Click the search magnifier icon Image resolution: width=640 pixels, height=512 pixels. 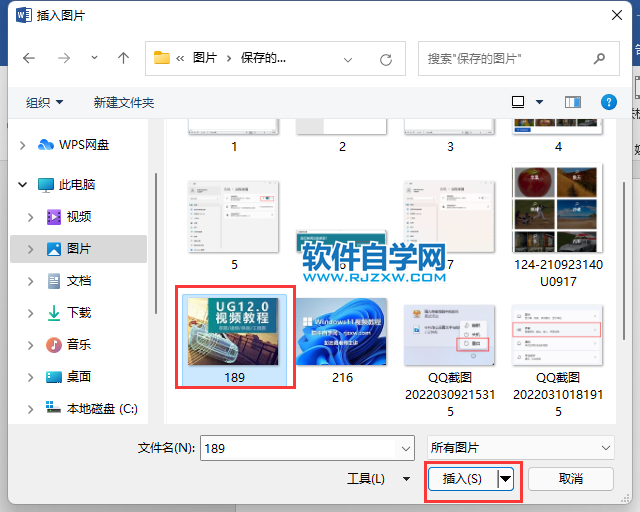pyautogui.click(x=599, y=58)
